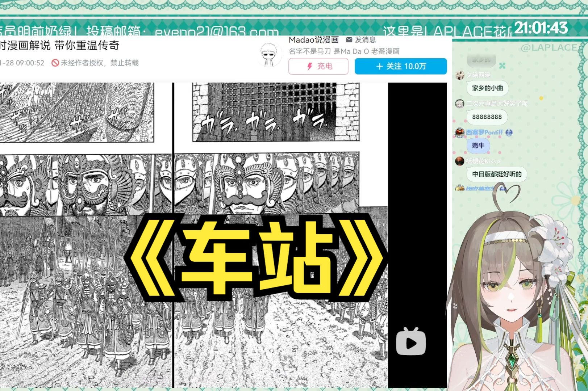Open the Madao说漫画 channel name
This screenshot has height=391, width=588.
tap(313, 40)
